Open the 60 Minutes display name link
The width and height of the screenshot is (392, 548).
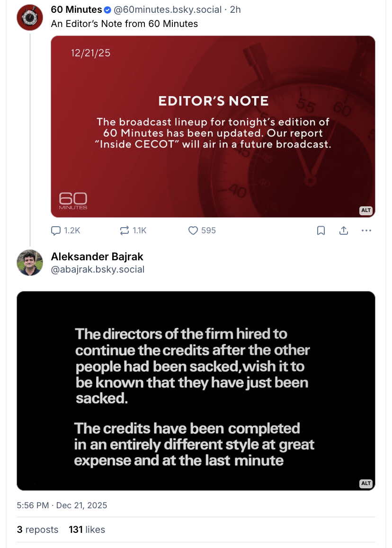76,9
